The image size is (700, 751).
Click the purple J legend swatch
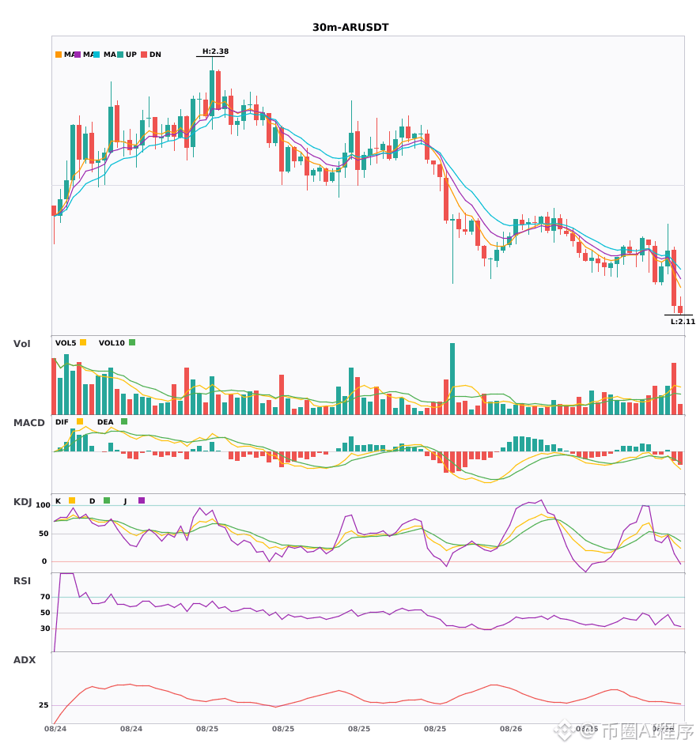(142, 500)
